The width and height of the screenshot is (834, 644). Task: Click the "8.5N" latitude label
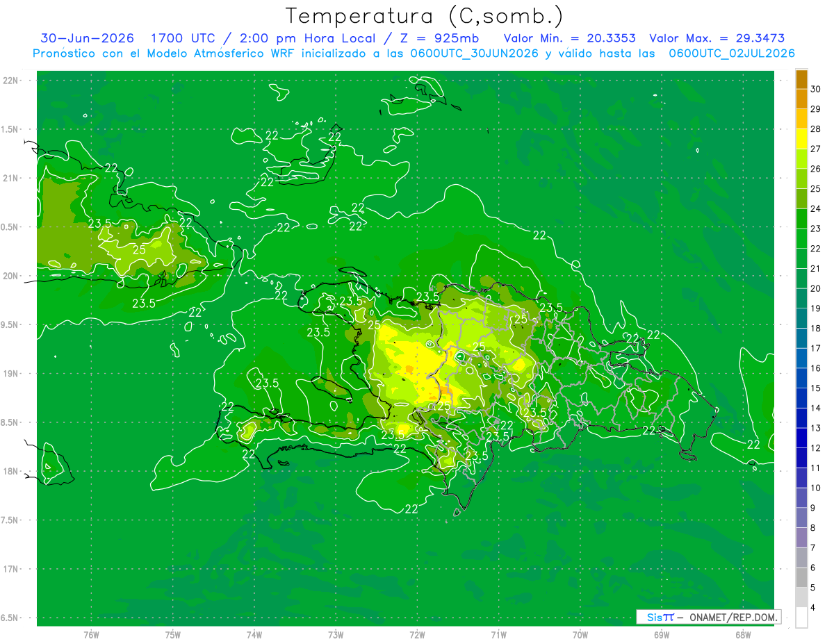click(11, 422)
